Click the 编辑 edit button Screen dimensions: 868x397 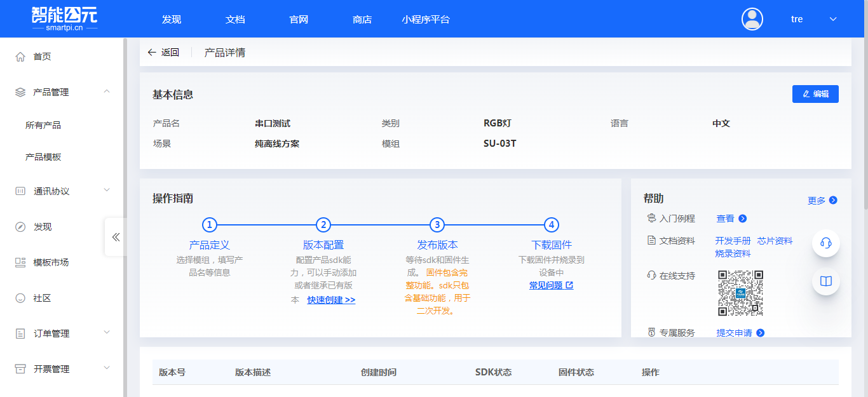point(815,93)
